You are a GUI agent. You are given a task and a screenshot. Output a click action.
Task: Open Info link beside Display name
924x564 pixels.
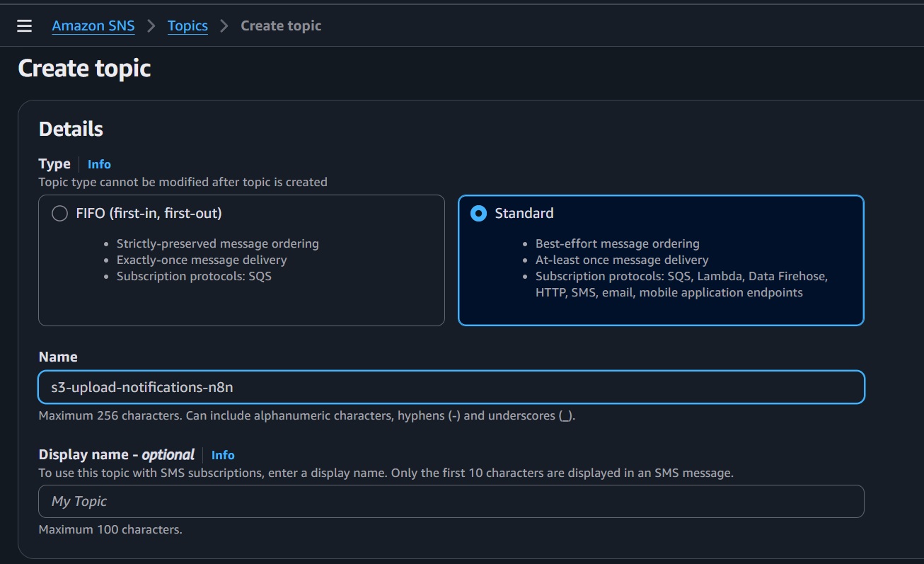tap(223, 455)
